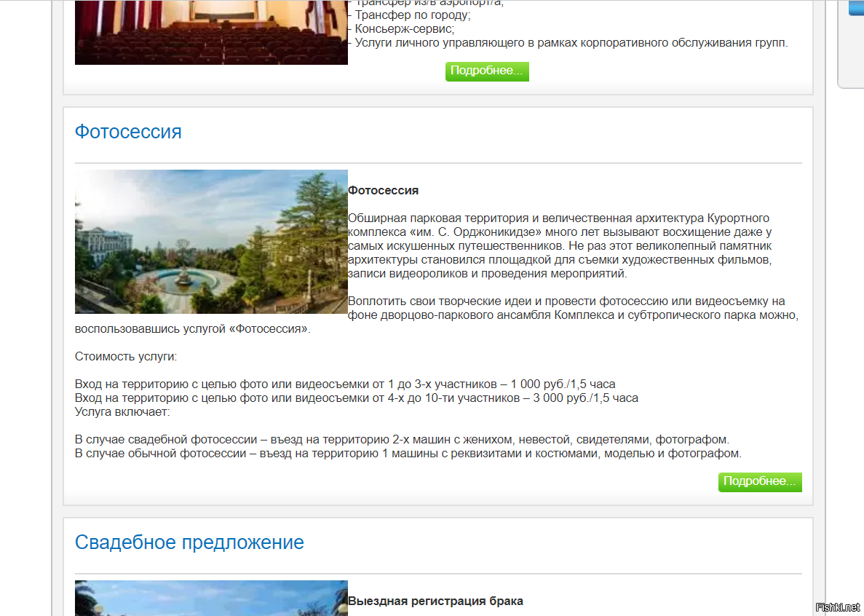The width and height of the screenshot is (864, 616).
Task: Open the Свадебное предложение heading link
Action: [189, 542]
